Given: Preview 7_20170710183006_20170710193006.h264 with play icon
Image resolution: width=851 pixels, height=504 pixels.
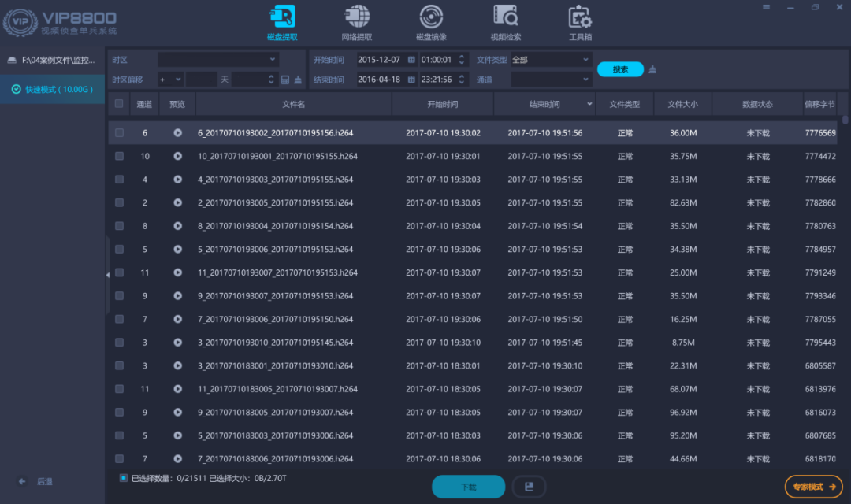Looking at the screenshot, I should [x=177, y=459].
